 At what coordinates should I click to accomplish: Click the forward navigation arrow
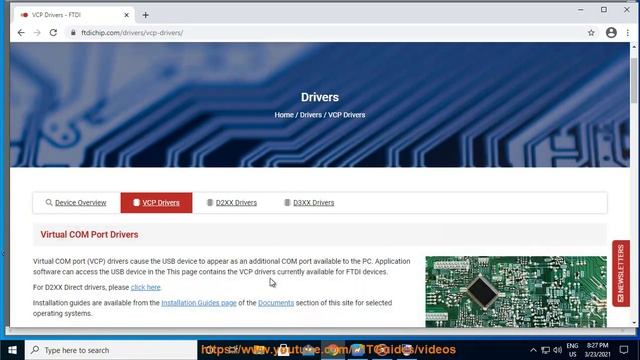click(37, 33)
